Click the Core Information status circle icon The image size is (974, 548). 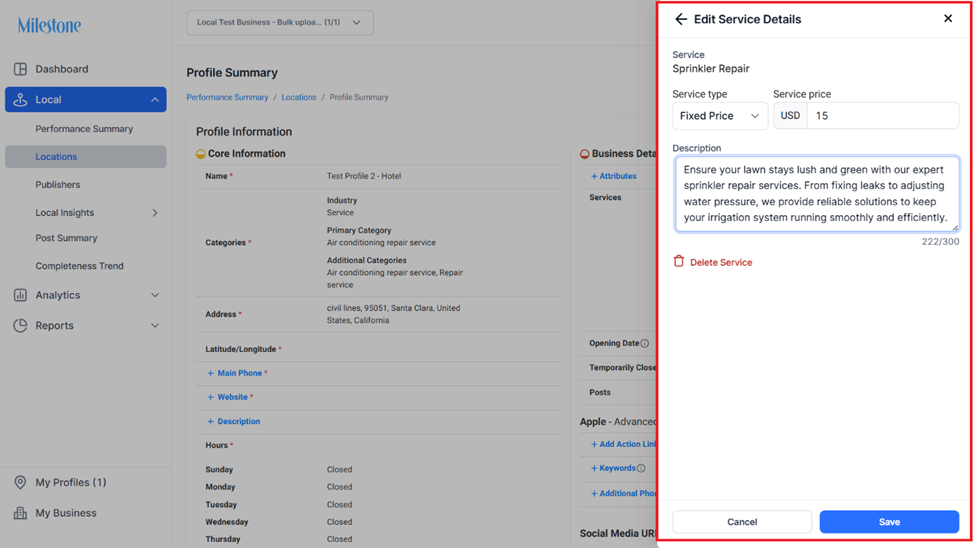click(201, 154)
